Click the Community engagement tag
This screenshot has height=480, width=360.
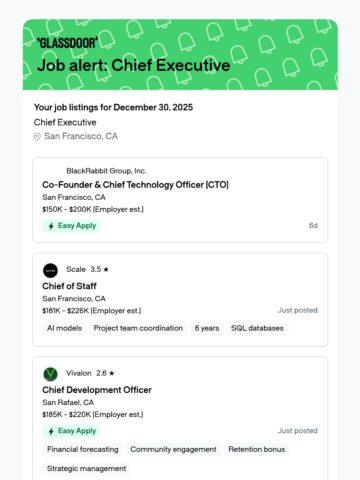pyautogui.click(x=173, y=449)
